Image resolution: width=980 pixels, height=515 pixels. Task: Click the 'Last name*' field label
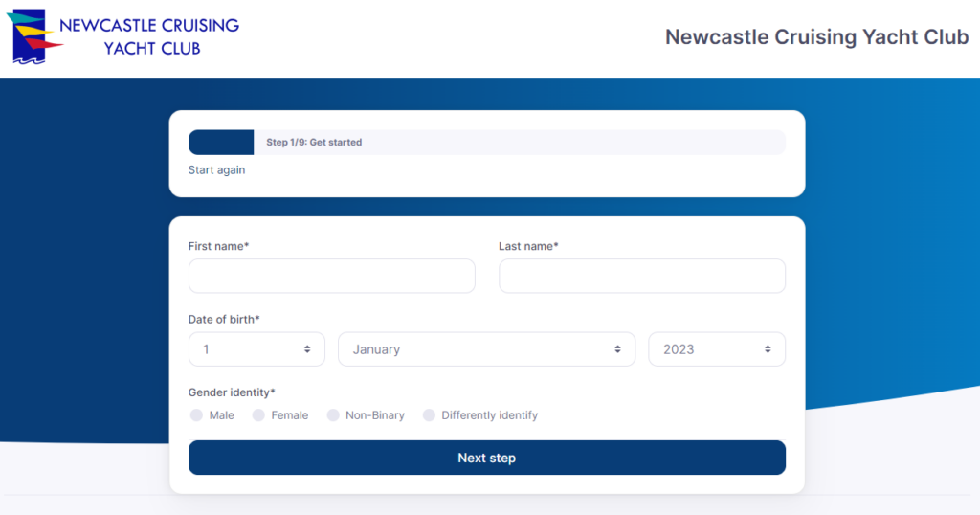[528, 246]
